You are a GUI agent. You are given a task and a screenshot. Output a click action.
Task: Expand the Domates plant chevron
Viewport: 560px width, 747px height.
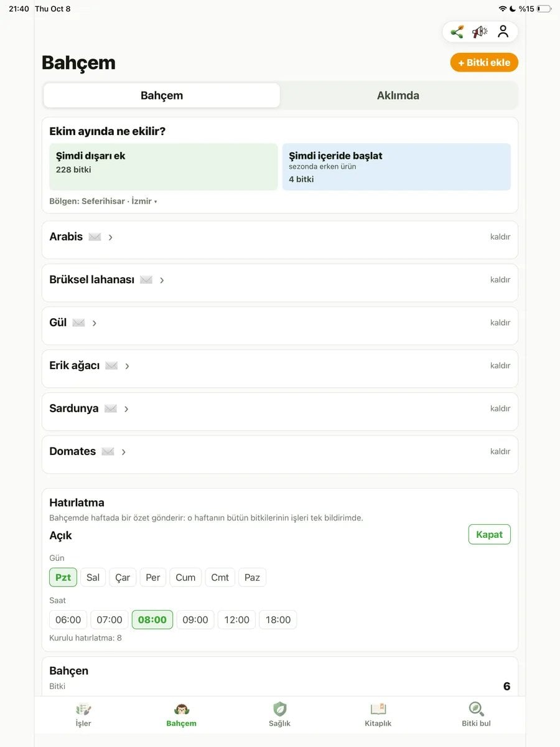(123, 452)
